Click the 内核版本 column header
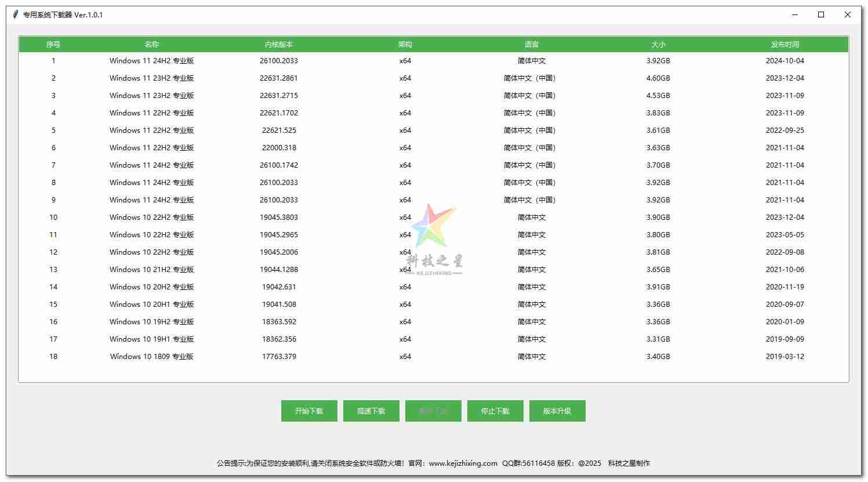Screen dimensions: 868x482 [x=279, y=45]
